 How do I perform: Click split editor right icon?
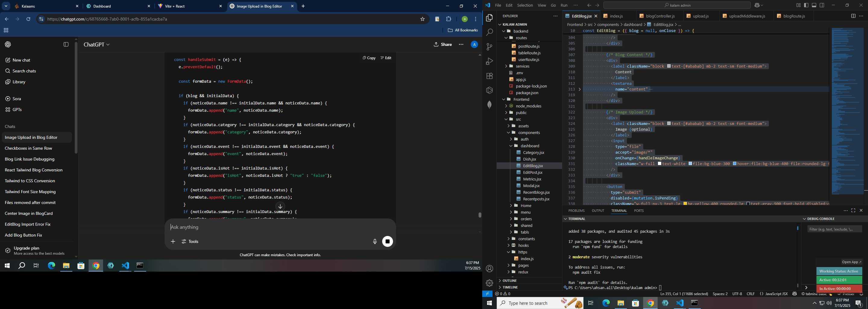pos(853,16)
